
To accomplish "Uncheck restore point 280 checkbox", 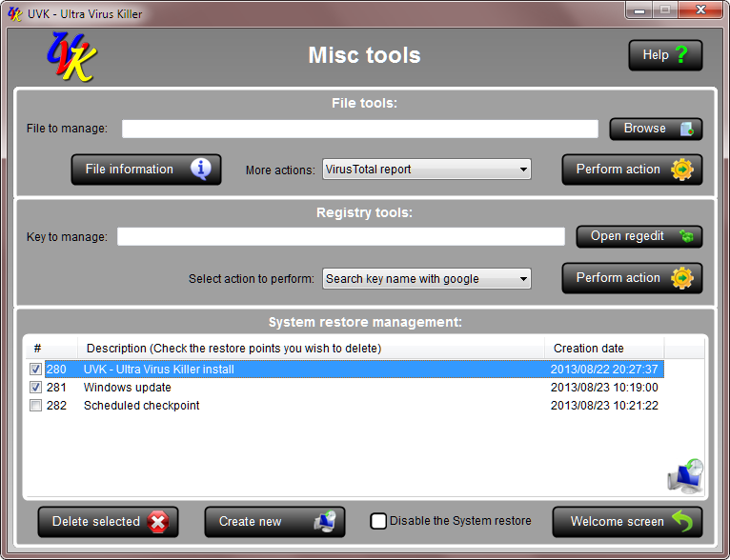I will [35, 370].
